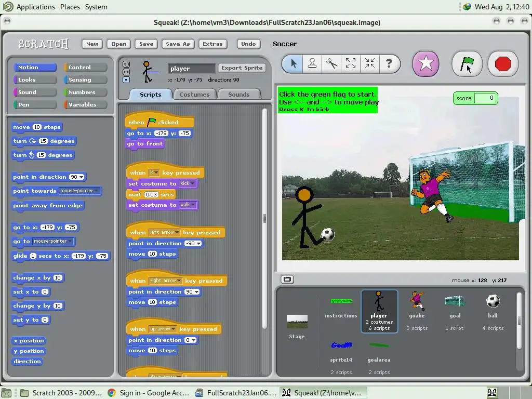Open the Looks blocks category
Viewport: 532px width, 399px height.
(x=35, y=79)
